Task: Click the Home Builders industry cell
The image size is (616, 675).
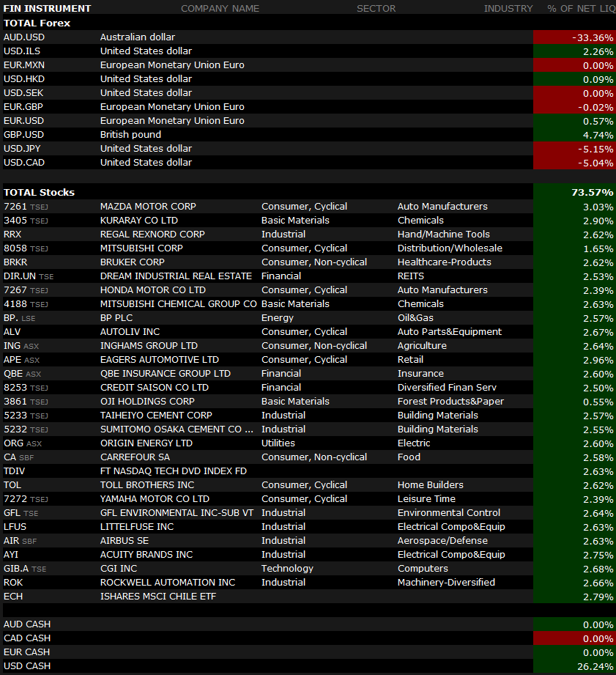Action: click(431, 485)
